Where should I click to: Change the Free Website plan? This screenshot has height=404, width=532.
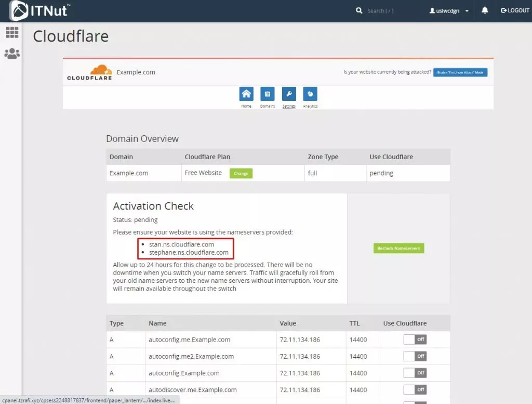241,173
